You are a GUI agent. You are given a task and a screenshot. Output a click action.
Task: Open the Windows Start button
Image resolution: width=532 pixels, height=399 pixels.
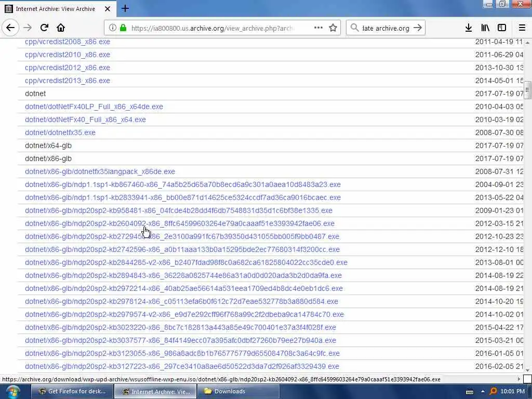[x=13, y=392]
